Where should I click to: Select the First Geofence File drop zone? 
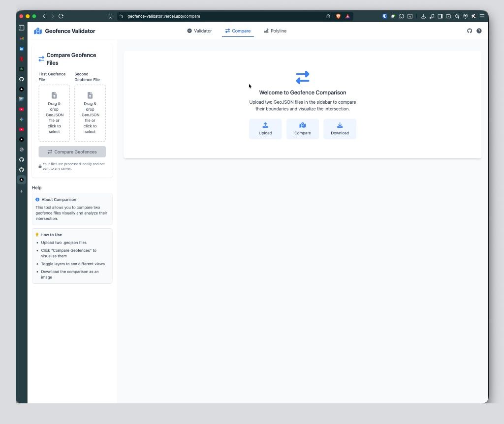coord(54,113)
